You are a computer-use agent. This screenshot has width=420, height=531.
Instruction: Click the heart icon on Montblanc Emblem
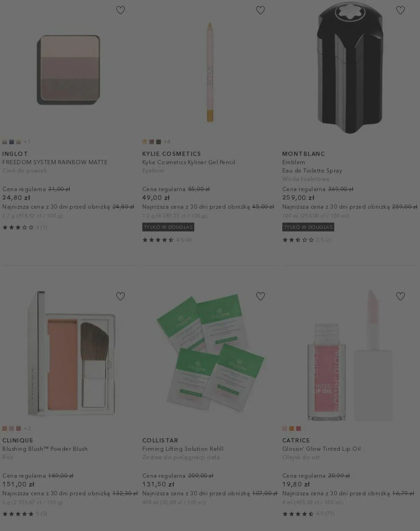point(400,10)
